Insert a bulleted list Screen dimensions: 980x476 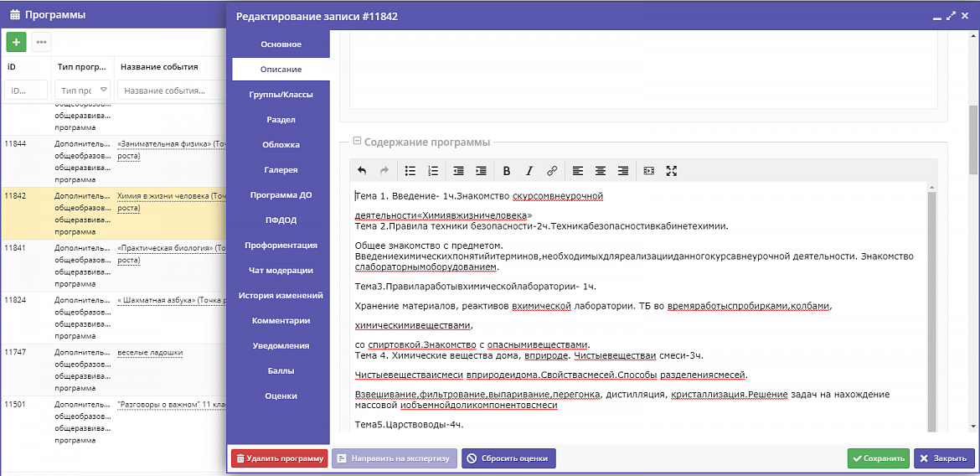(x=410, y=170)
